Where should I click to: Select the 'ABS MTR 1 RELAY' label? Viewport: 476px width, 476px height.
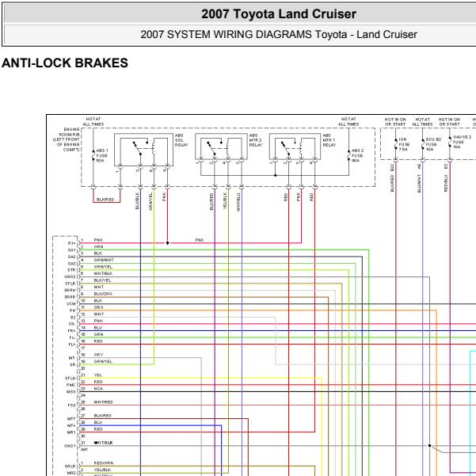click(x=329, y=140)
